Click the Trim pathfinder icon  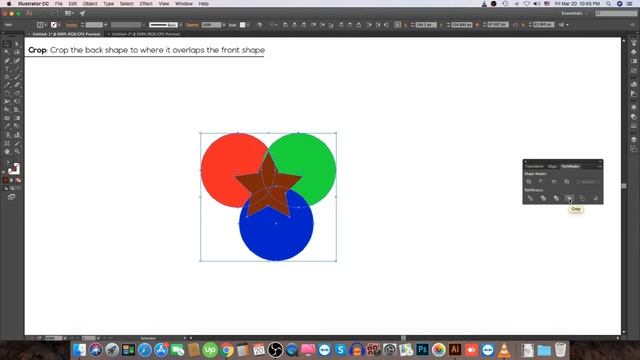coord(543,198)
